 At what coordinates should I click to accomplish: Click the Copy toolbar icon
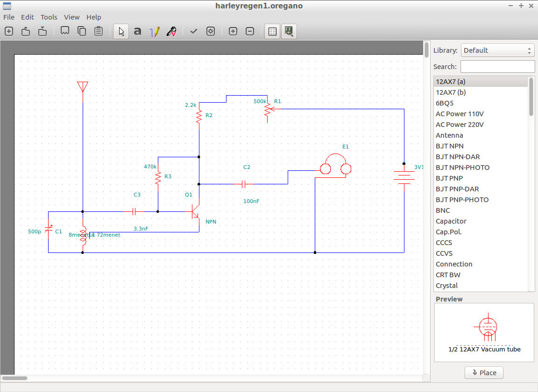point(82,31)
